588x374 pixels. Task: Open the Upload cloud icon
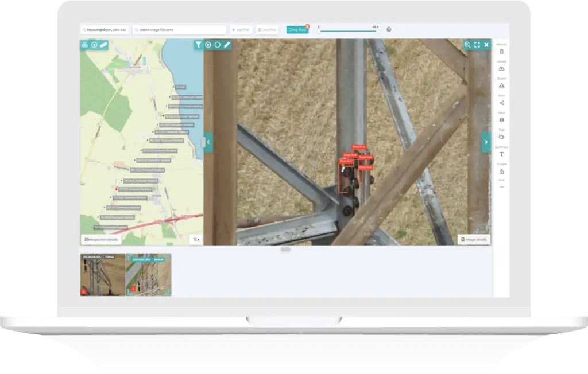pos(502,69)
